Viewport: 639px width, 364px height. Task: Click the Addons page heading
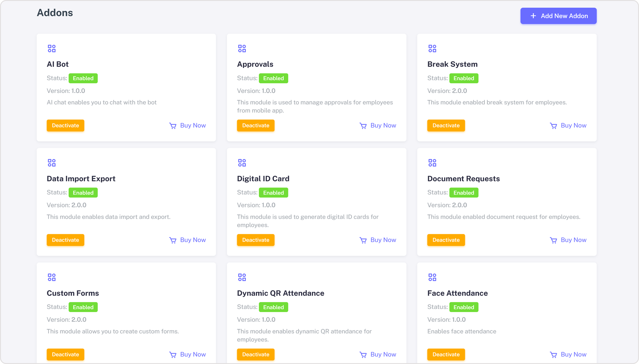(55, 13)
